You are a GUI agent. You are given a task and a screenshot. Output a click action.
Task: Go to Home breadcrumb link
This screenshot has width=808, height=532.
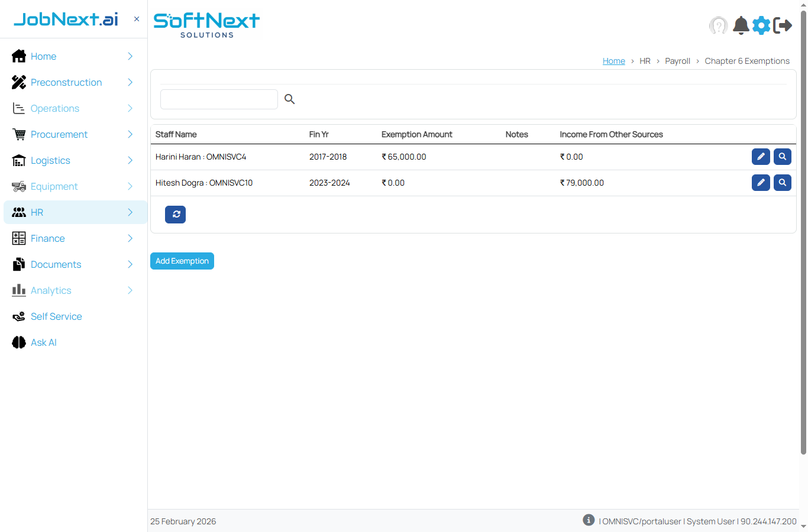(x=613, y=61)
